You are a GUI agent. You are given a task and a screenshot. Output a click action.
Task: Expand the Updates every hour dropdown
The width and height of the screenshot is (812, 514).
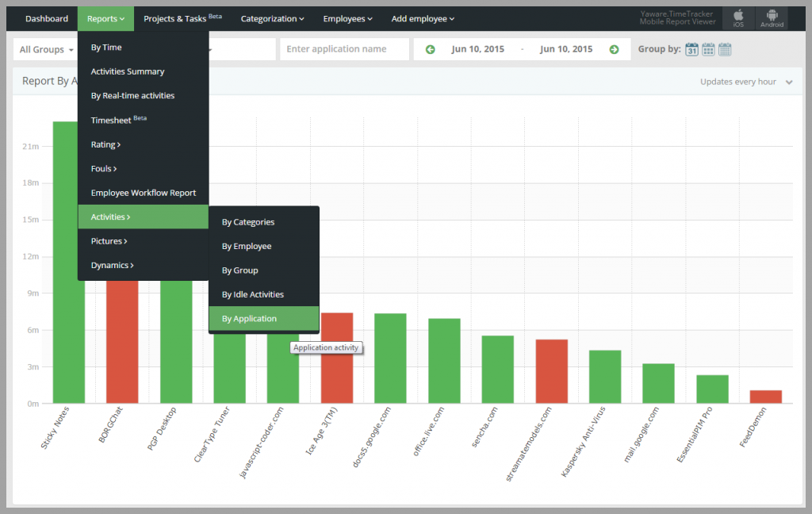745,82
